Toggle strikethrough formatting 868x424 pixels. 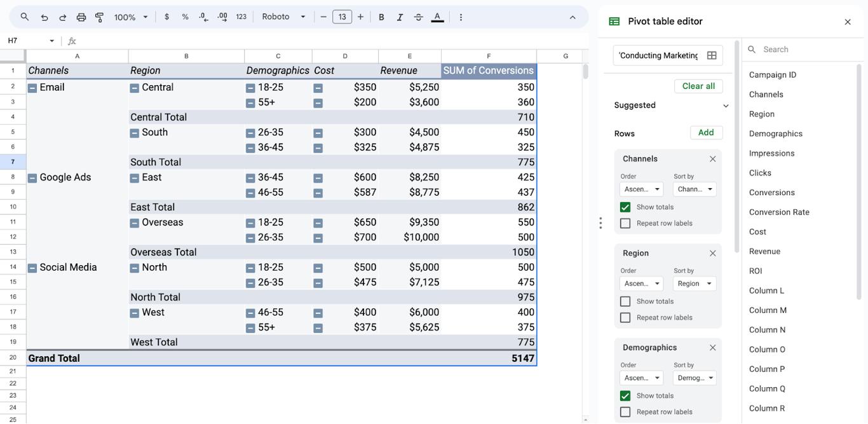pyautogui.click(x=418, y=17)
